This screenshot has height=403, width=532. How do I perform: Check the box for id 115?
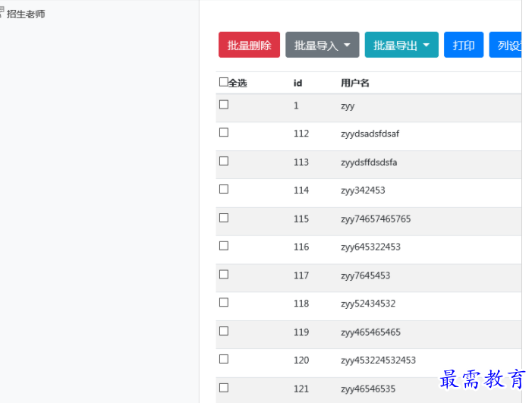pyautogui.click(x=224, y=218)
